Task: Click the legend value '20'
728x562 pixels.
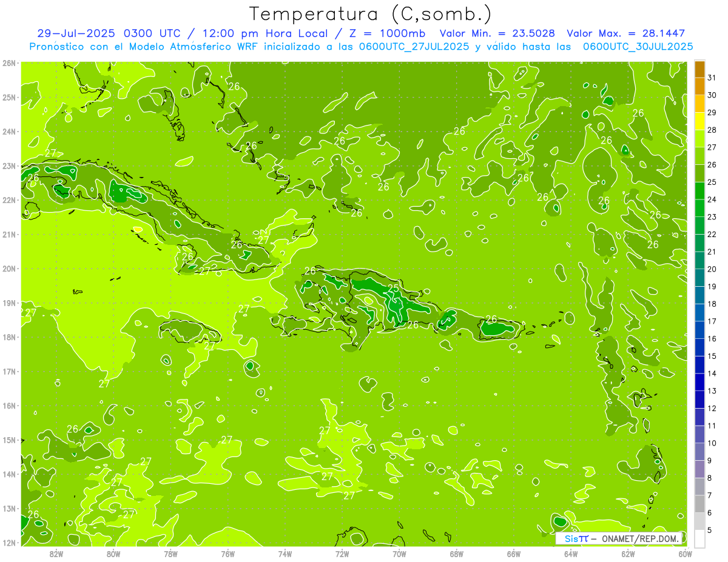Action: (712, 269)
